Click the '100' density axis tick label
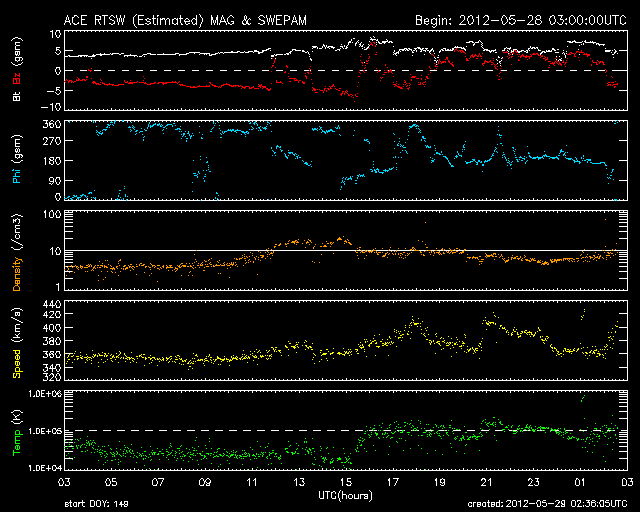The height and width of the screenshot is (512, 640). 51,214
